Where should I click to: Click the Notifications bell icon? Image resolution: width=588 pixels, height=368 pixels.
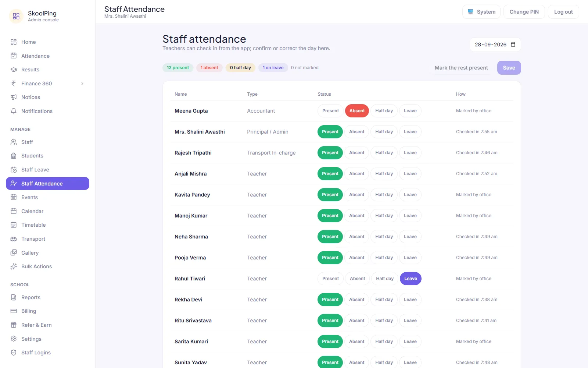pos(14,111)
